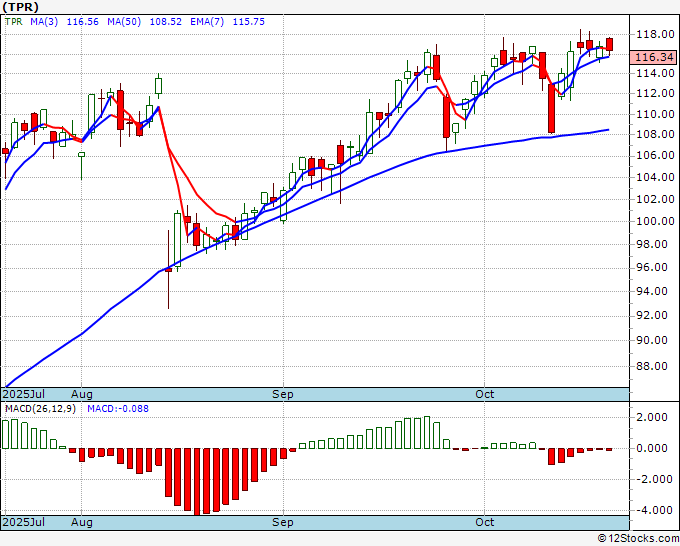
Task: Select the MA(50) legend label
Action: (x=124, y=22)
